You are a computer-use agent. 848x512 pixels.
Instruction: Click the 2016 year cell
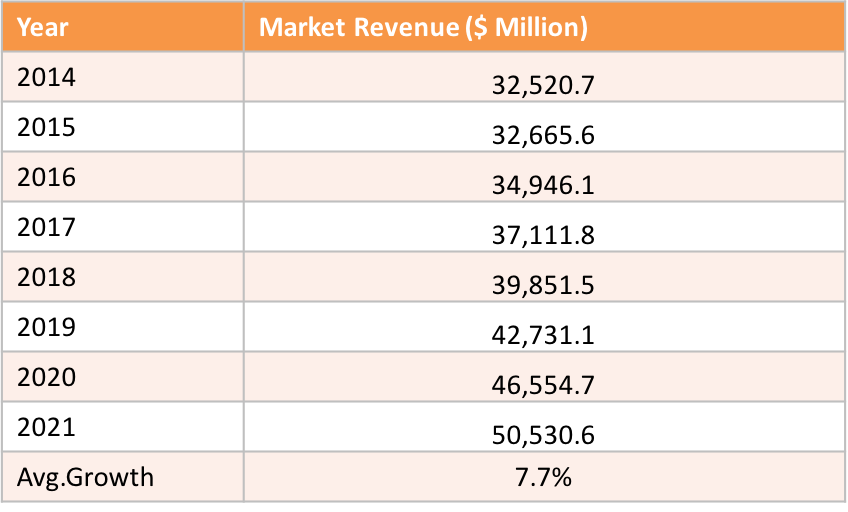click(123, 177)
